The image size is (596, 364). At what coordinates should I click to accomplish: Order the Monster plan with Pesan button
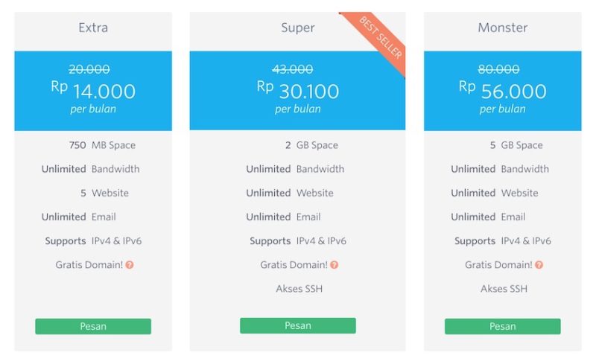point(502,326)
